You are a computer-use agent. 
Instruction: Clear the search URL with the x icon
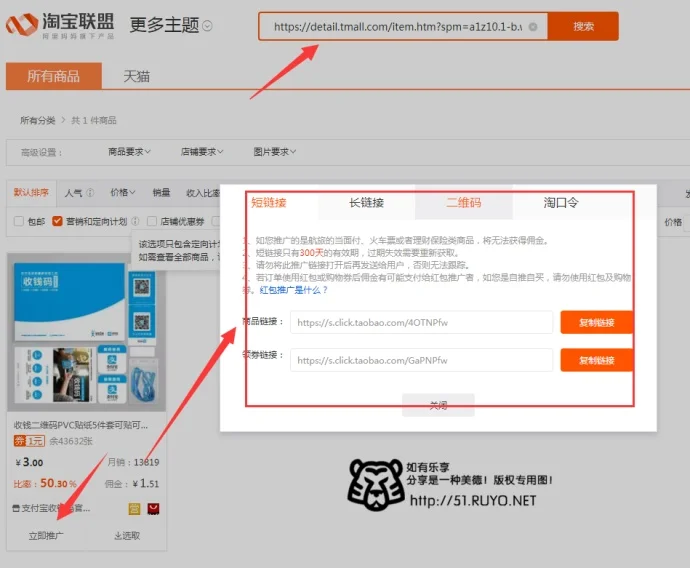click(x=533, y=27)
